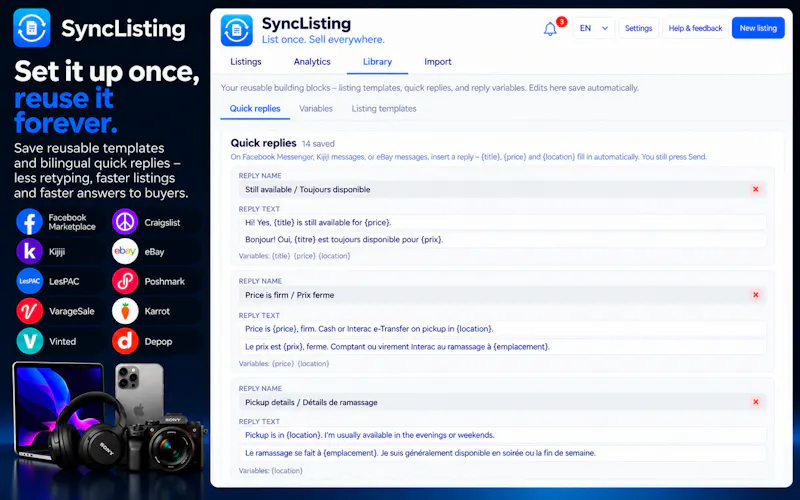Click the Depop icon
Image resolution: width=800 pixels, height=500 pixels.
[125, 341]
